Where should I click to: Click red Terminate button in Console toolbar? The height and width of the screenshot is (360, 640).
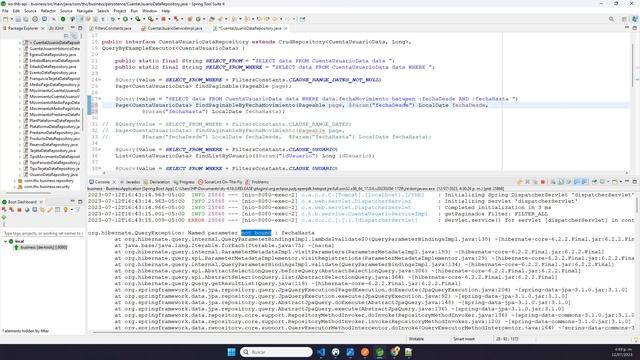click(x=542, y=182)
